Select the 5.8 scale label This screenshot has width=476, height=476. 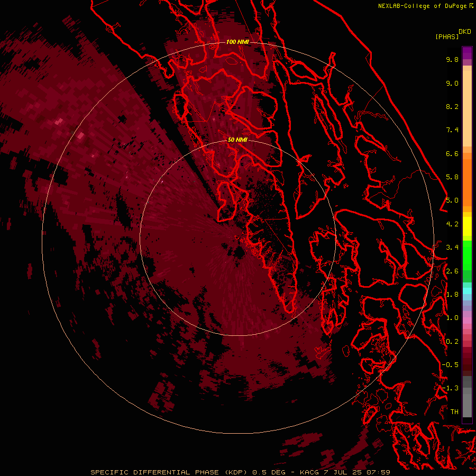coord(452,177)
